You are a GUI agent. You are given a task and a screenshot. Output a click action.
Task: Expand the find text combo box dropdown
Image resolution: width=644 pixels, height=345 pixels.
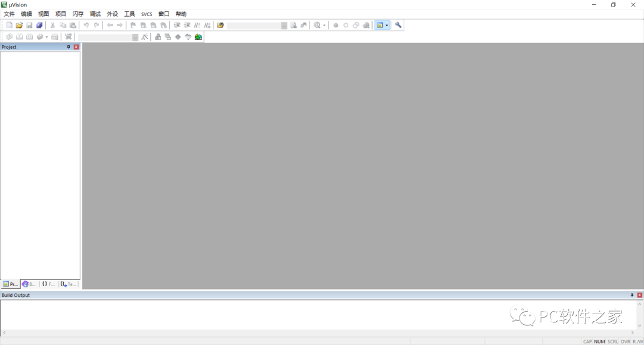[x=284, y=26]
